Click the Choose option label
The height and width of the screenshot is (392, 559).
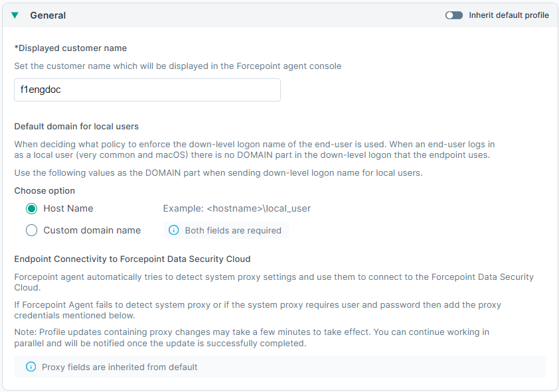click(44, 190)
